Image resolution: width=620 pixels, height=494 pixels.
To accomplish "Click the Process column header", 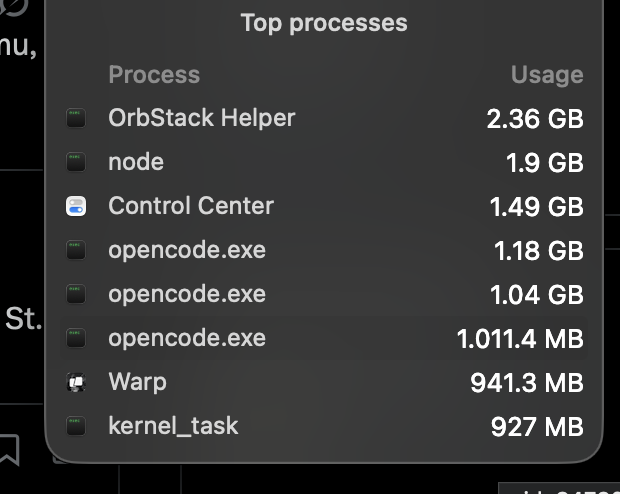I will click(154, 75).
